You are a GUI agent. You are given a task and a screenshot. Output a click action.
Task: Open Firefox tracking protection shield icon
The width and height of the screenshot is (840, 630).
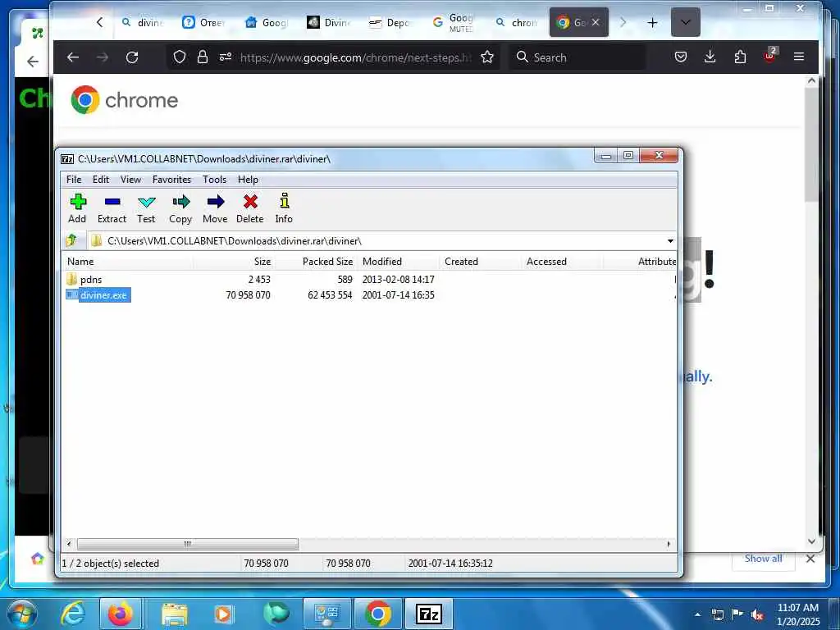point(180,57)
